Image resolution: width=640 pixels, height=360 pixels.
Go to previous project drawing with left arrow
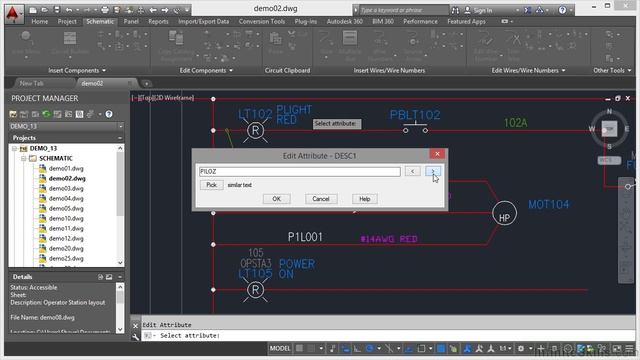click(x=153, y=10)
